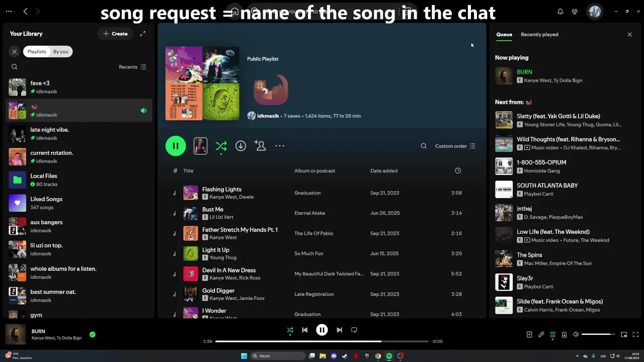644x362 pixels.
Task: Sort by the Album or podcast column header
Action: pos(314,170)
